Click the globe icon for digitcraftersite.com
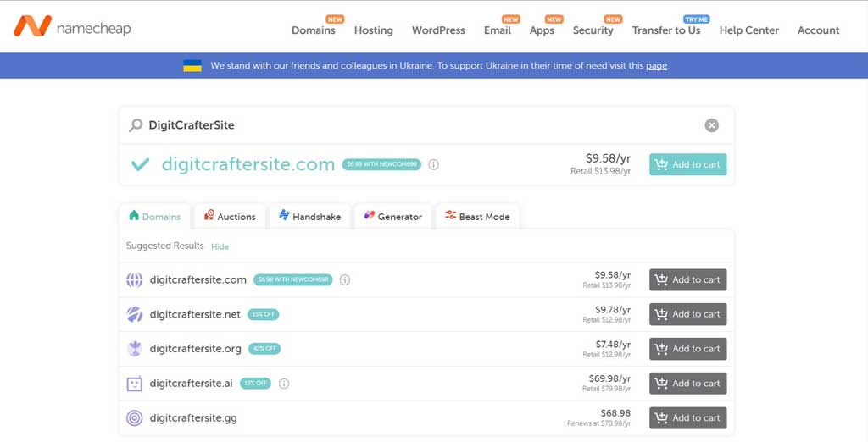The width and height of the screenshot is (868, 442). (134, 280)
